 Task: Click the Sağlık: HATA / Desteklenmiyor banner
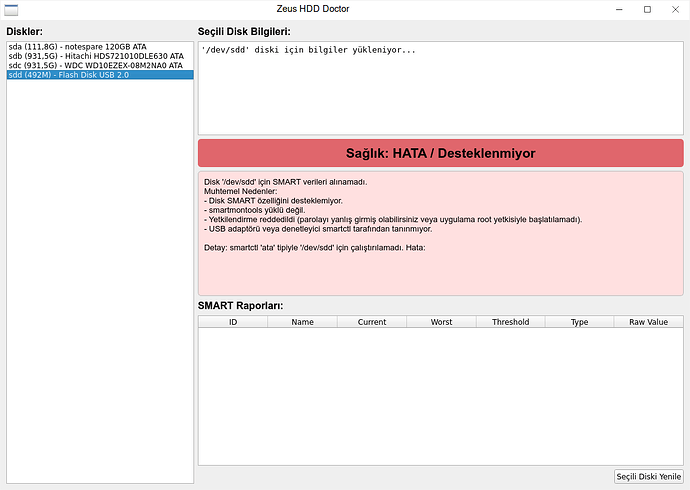(440, 153)
